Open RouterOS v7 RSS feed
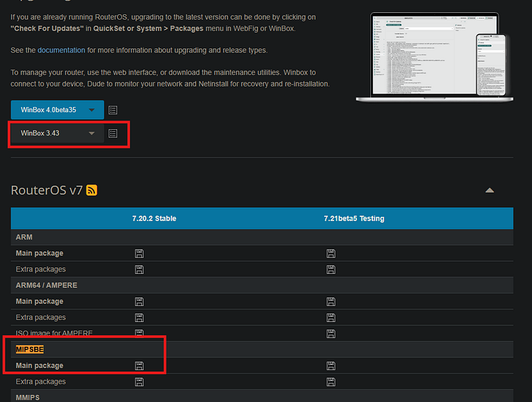 92,190
